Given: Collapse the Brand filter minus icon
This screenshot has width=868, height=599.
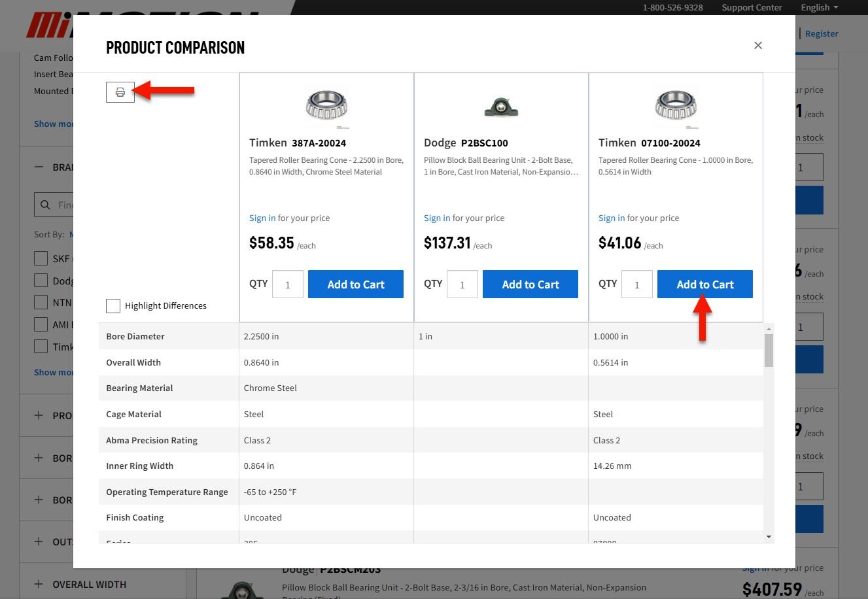Looking at the screenshot, I should pyautogui.click(x=39, y=167).
